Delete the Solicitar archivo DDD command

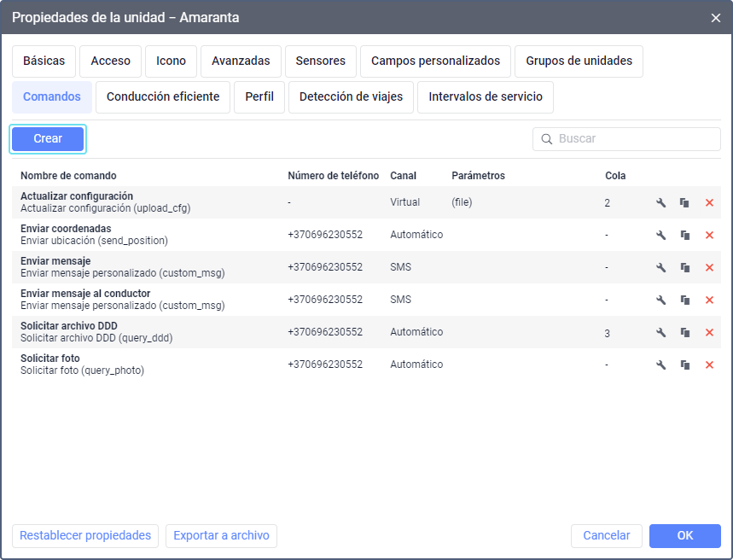click(x=709, y=333)
